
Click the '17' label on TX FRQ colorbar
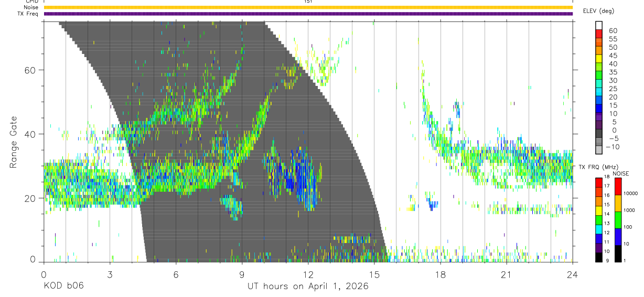(607, 186)
